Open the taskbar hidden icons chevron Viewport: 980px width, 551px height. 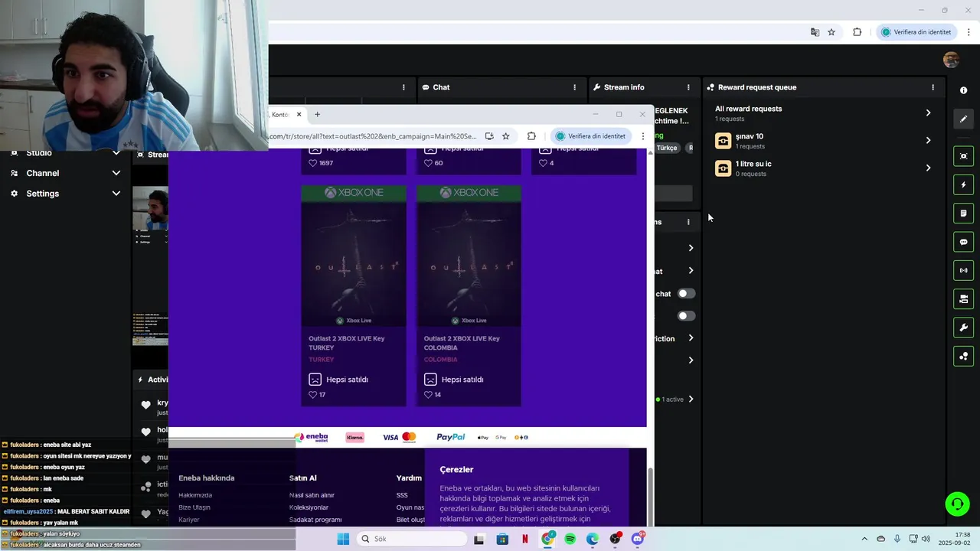click(x=864, y=539)
